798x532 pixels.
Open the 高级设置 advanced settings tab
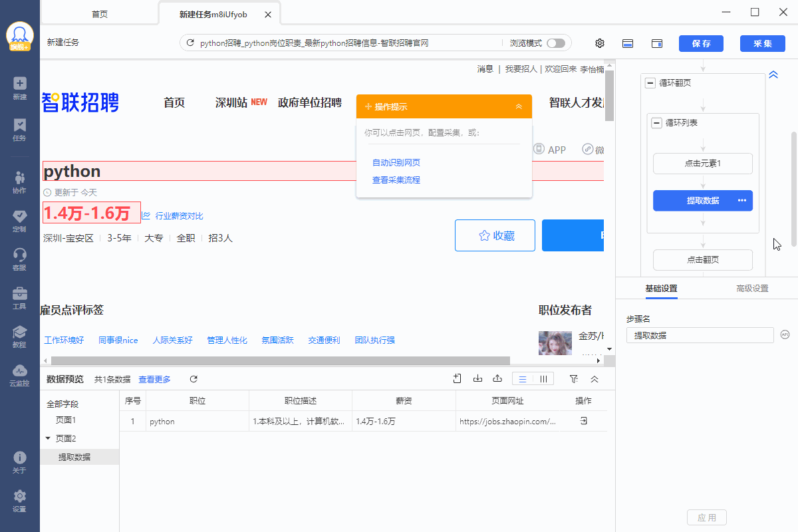[x=752, y=289]
